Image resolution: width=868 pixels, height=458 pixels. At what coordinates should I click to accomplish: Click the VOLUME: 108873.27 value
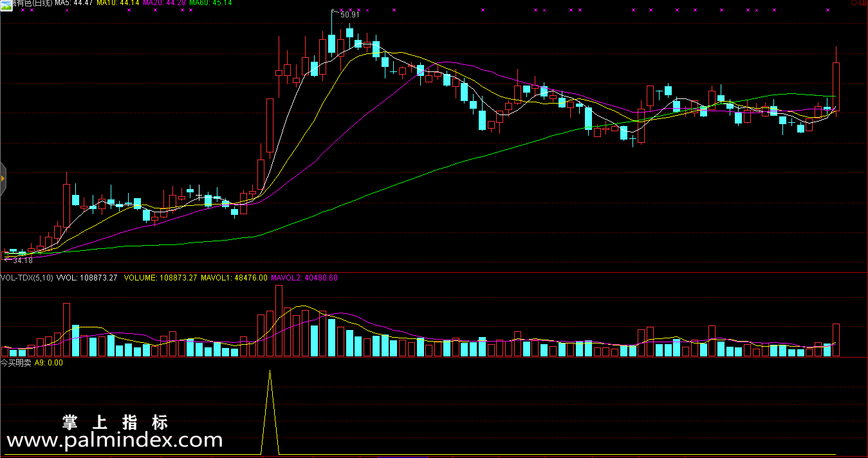(x=160, y=278)
